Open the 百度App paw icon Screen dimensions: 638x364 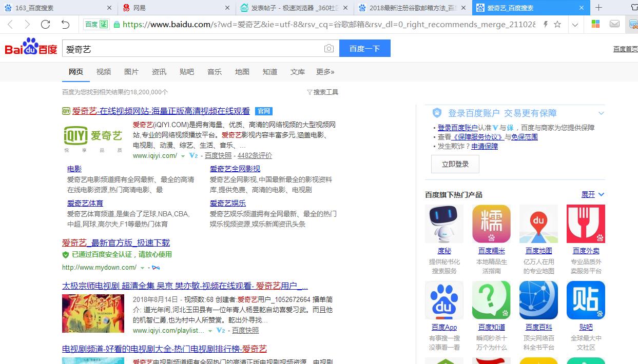(x=444, y=300)
